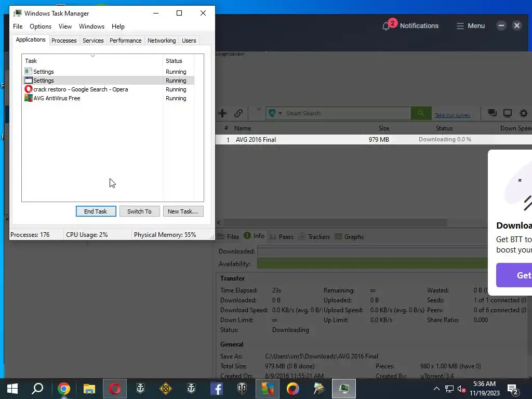Open the Windows menu in Task Manager
Viewport: 532px width, 399px height.
91,26
